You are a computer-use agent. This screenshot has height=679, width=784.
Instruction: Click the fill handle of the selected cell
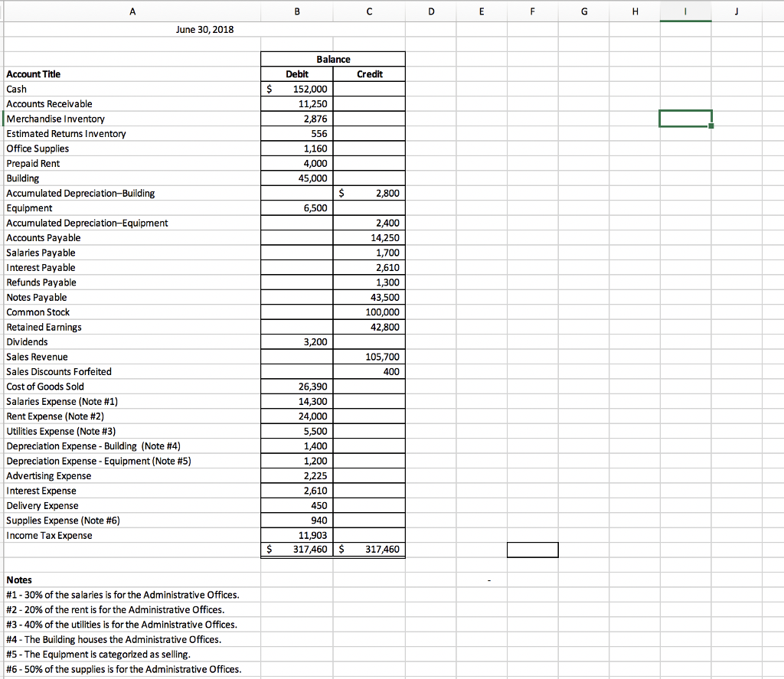click(713, 126)
